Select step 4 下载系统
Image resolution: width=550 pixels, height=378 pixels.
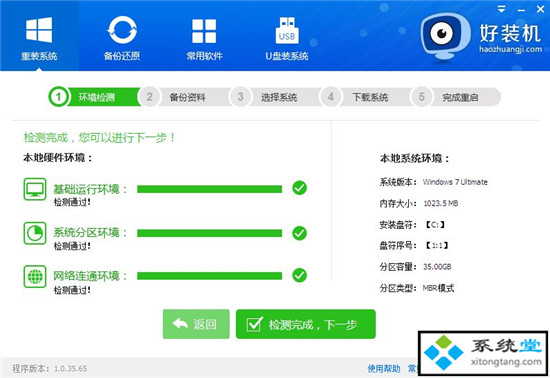pyautogui.click(x=366, y=97)
